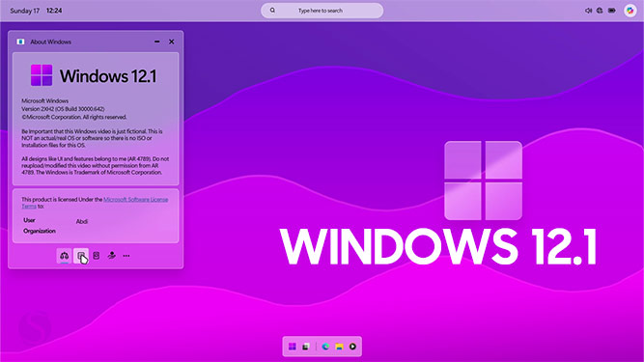
Task: Click the 'User' label
Action: (x=29, y=220)
